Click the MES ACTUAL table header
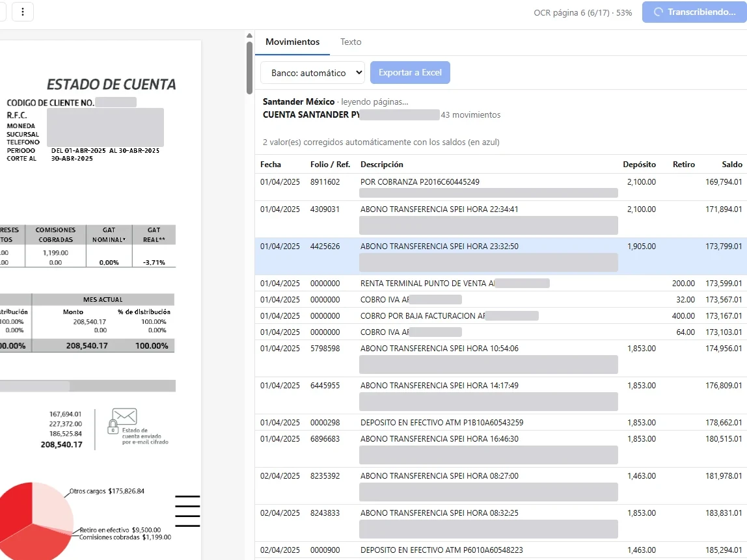 click(103, 300)
